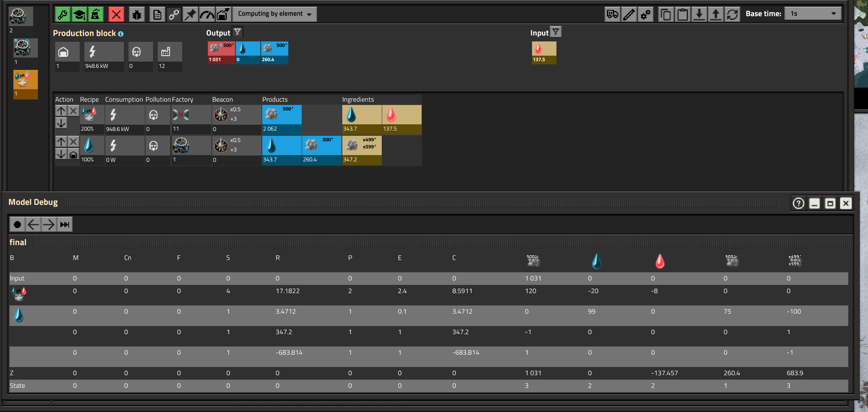Open the Computing by element dropdown
This screenshot has width=868, height=412.
[x=274, y=14]
